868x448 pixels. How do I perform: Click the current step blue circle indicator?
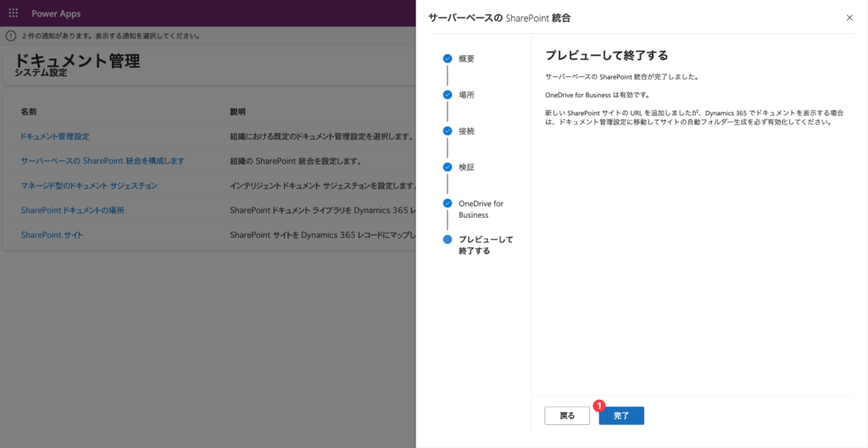(x=448, y=240)
